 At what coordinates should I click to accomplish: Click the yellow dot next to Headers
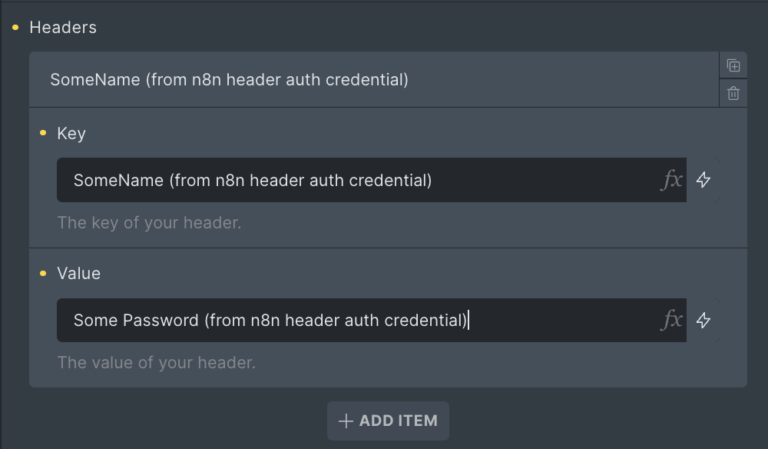[x=15, y=28]
